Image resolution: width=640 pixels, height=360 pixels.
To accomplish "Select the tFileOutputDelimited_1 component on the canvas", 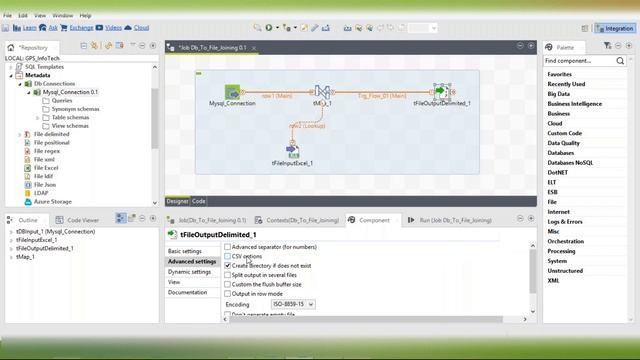I will pyautogui.click(x=442, y=92).
